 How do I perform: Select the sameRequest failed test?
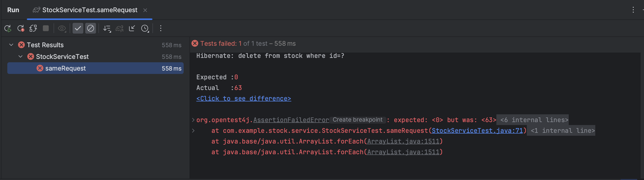[95, 68]
